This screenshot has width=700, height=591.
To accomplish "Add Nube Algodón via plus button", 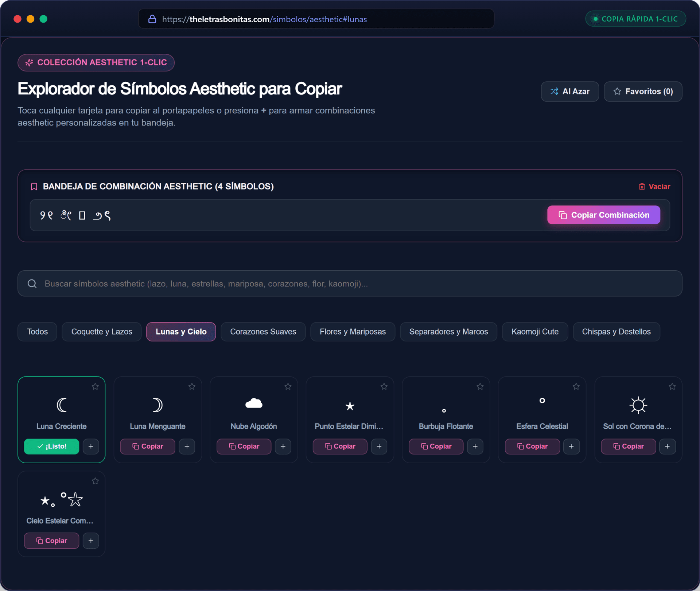I will [x=283, y=447].
